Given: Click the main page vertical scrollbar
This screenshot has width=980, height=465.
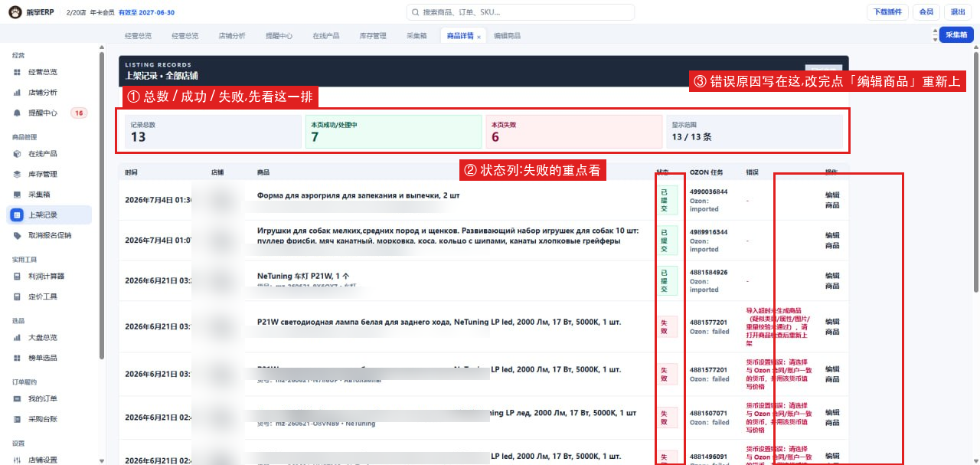Looking at the screenshot, I should click(x=976, y=170).
